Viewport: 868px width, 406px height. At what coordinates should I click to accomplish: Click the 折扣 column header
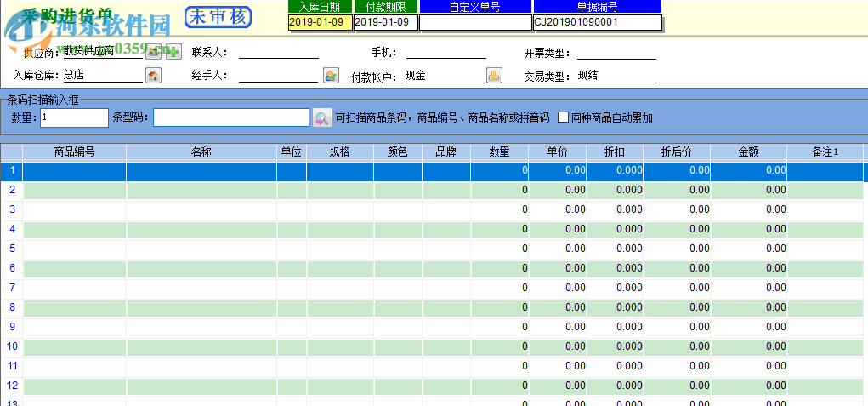(x=615, y=152)
